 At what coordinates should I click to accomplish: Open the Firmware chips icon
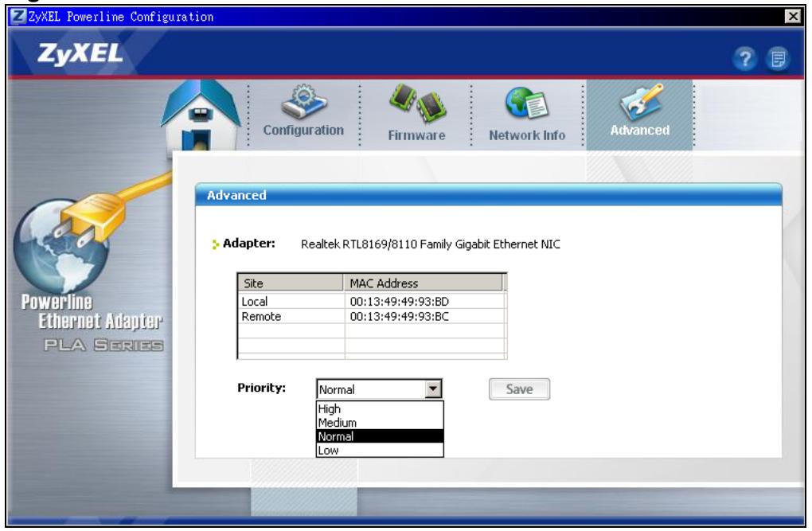point(417,103)
